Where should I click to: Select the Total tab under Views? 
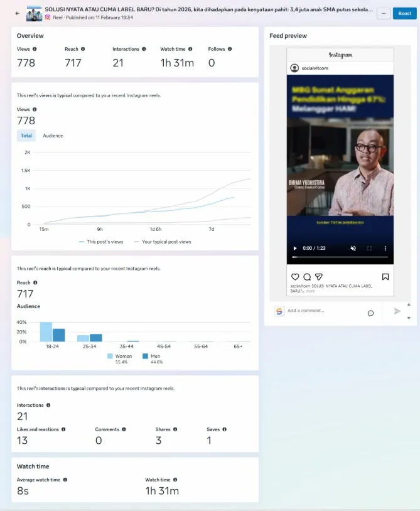[x=26, y=136]
